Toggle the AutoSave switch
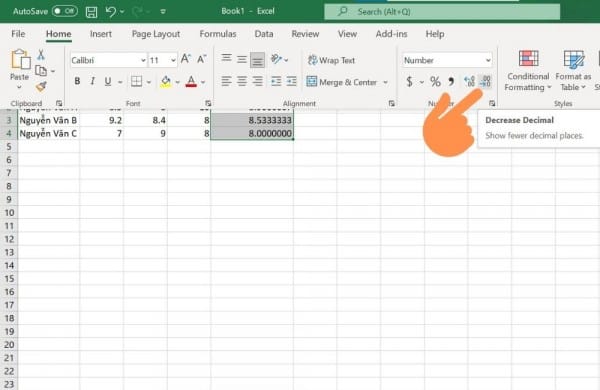The height and width of the screenshot is (390, 600). click(65, 11)
